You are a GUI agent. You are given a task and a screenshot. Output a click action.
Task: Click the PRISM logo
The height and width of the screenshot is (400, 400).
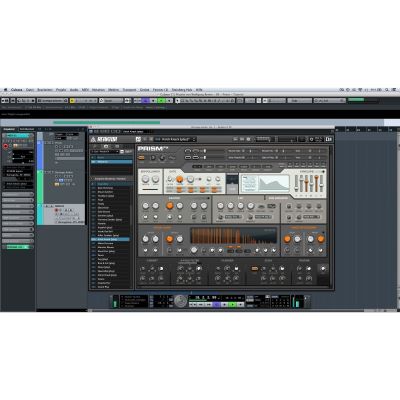(x=153, y=149)
